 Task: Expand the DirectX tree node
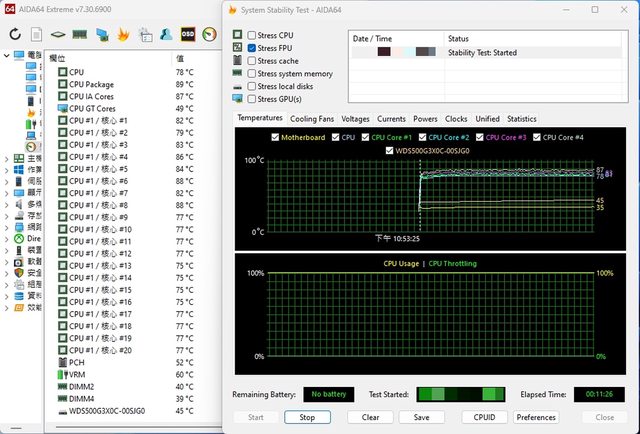(5, 239)
